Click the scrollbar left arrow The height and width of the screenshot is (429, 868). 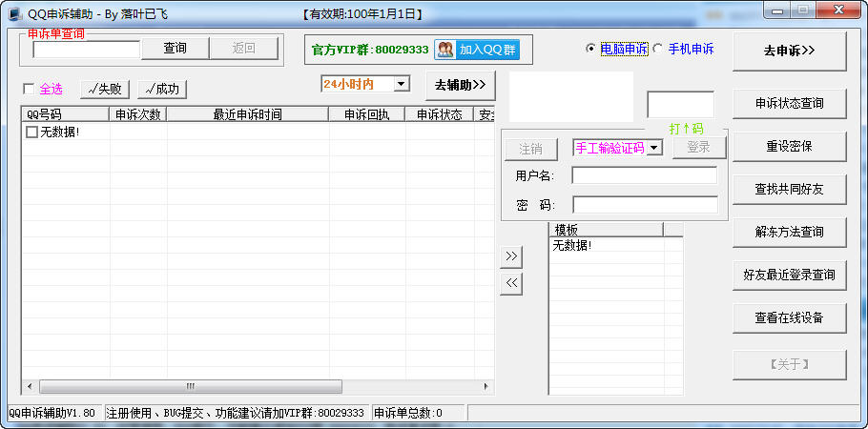[30, 386]
